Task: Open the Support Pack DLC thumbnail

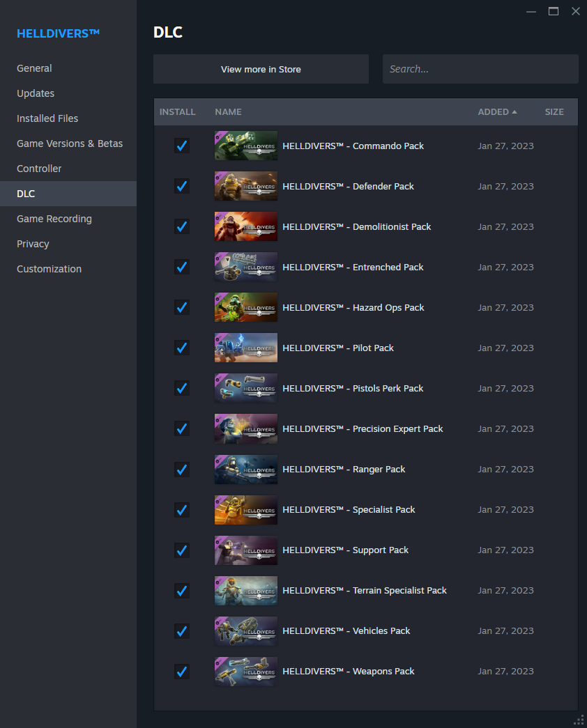Action: point(246,550)
